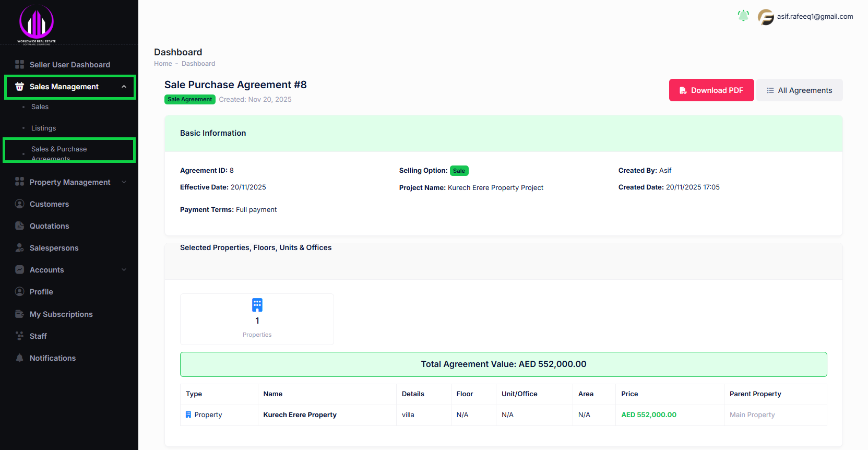
Task: Click the Notifications bell sidebar icon
Action: (x=20, y=358)
